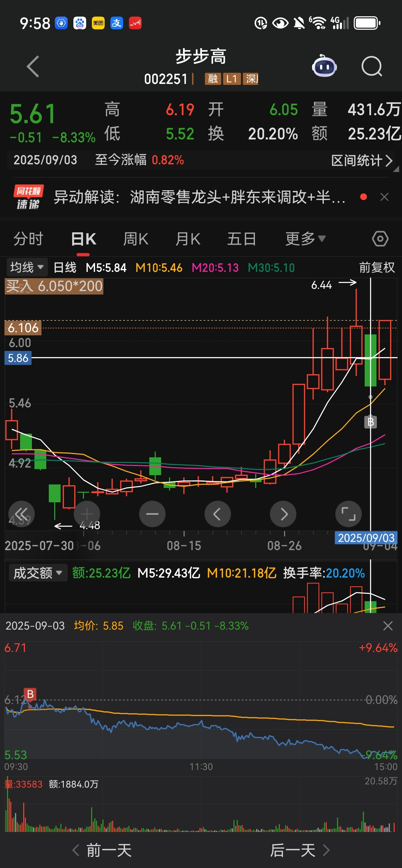
Task: Switch to 周K tab
Action: (136, 239)
